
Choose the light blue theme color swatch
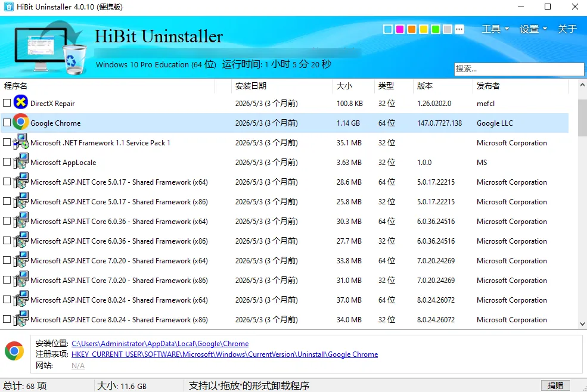pos(388,29)
